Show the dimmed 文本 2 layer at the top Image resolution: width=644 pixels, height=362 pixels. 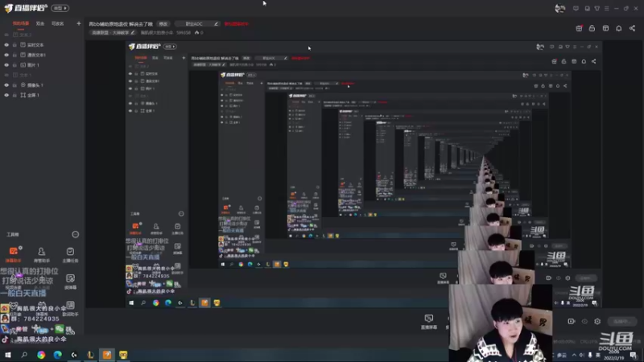coord(6,35)
